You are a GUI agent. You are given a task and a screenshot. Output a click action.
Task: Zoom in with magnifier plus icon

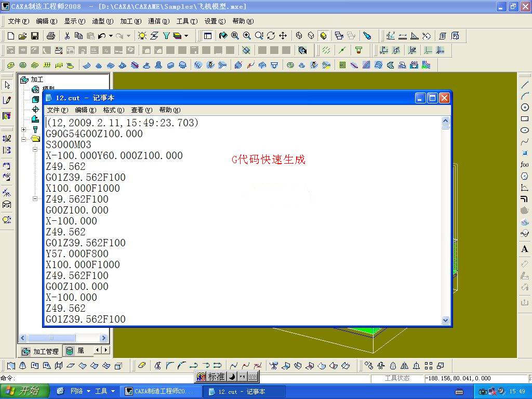(x=247, y=36)
